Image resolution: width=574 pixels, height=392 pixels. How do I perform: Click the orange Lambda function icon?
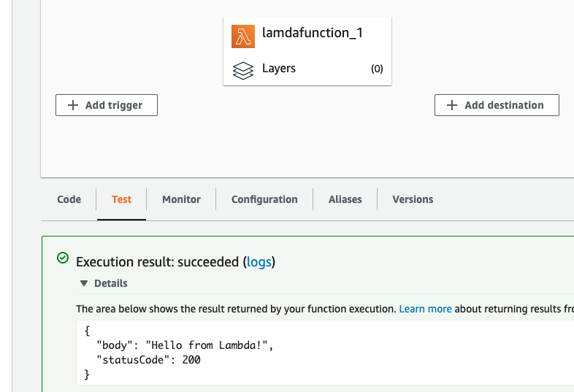tap(243, 36)
